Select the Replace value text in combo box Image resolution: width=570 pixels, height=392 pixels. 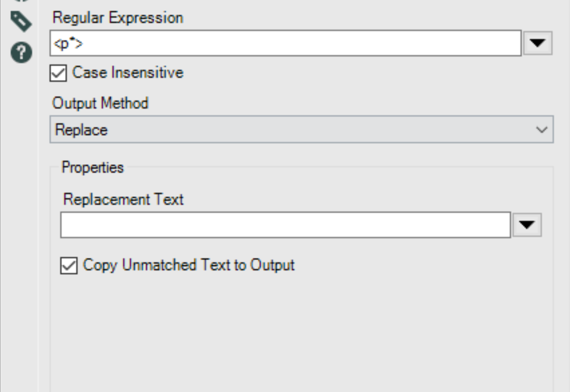pos(81,130)
